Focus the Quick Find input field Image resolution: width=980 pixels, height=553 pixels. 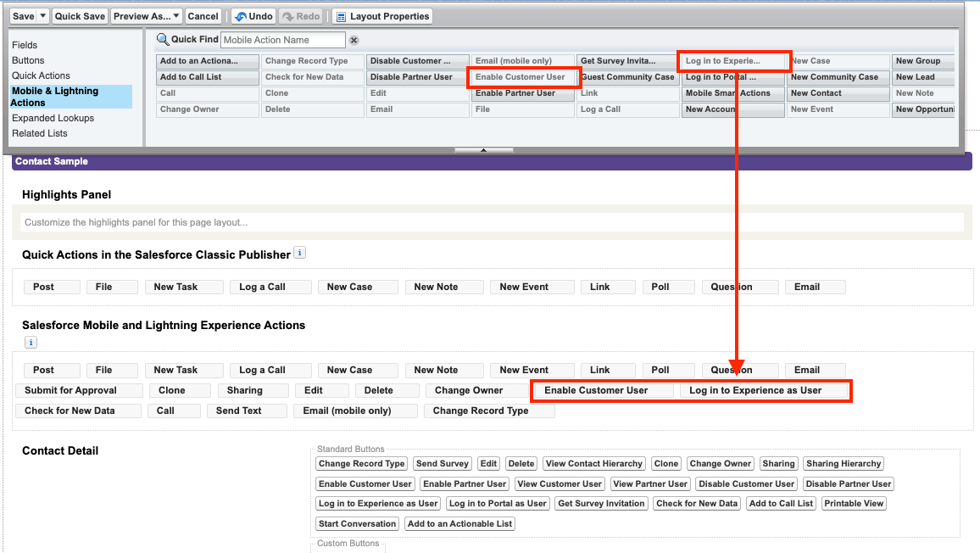(x=283, y=40)
